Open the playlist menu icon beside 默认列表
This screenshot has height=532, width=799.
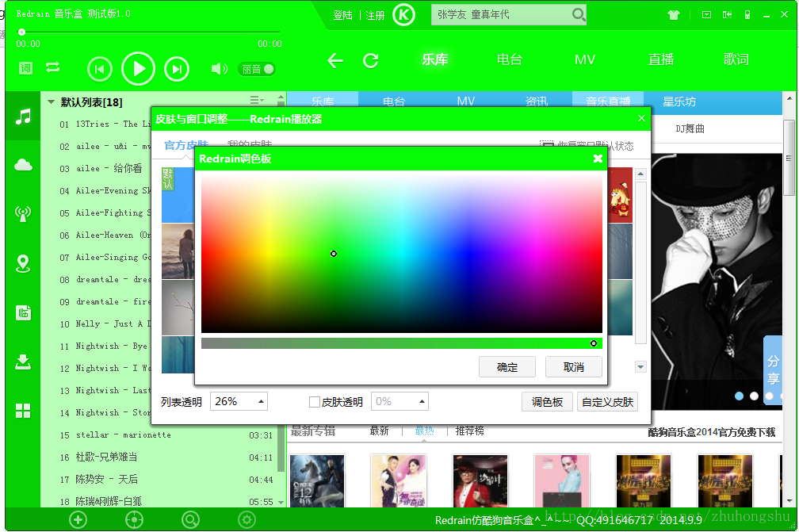click(x=256, y=100)
